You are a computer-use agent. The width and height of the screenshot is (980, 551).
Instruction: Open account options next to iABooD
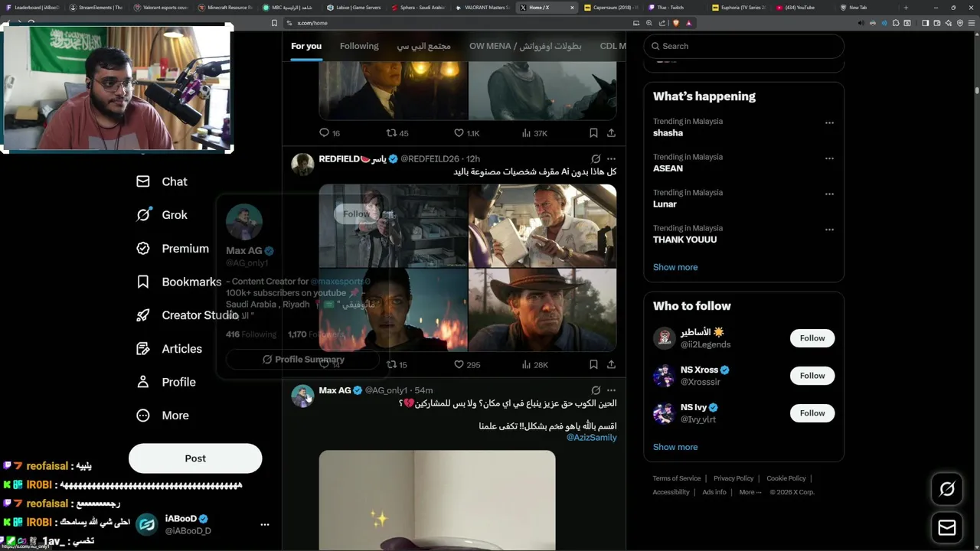coord(265,524)
